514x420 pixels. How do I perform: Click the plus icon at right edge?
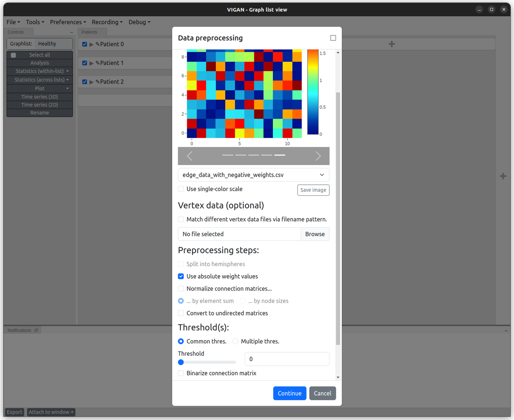coord(504,176)
